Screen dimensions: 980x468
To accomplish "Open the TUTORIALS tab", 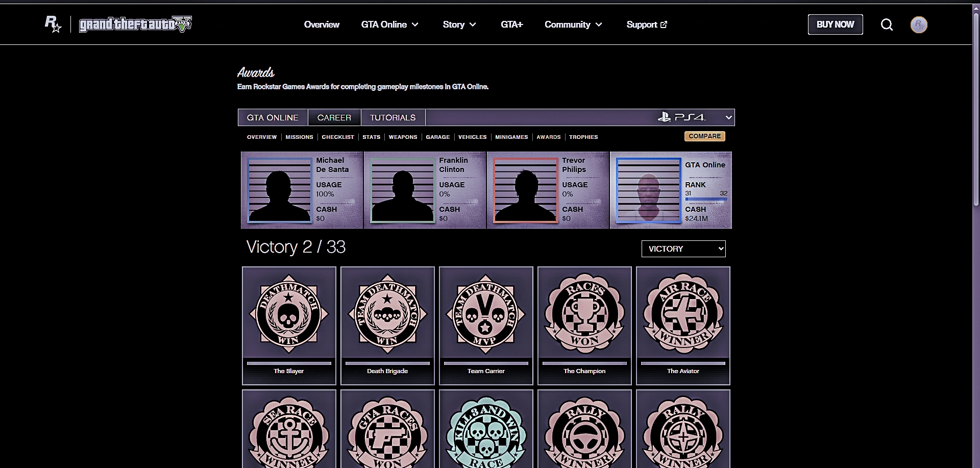I will [x=393, y=117].
